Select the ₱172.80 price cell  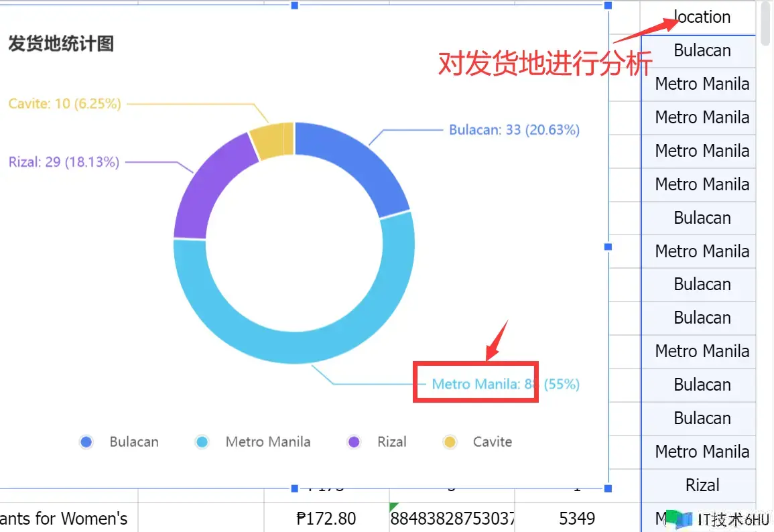pyautogui.click(x=326, y=518)
